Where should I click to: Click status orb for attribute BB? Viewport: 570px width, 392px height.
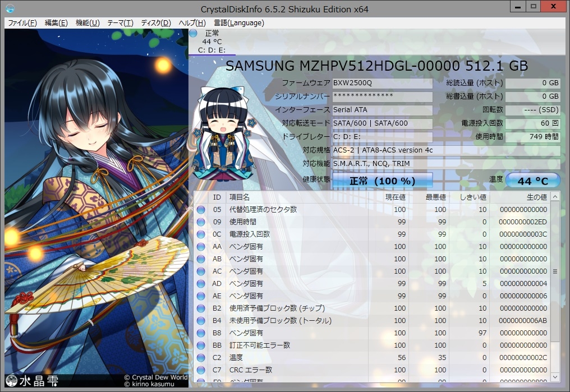tap(201, 345)
